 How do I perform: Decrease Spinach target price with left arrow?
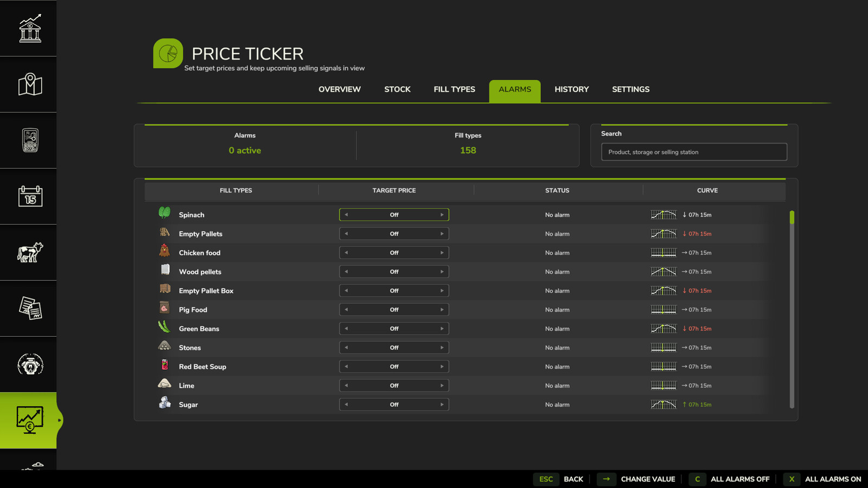coord(346,215)
